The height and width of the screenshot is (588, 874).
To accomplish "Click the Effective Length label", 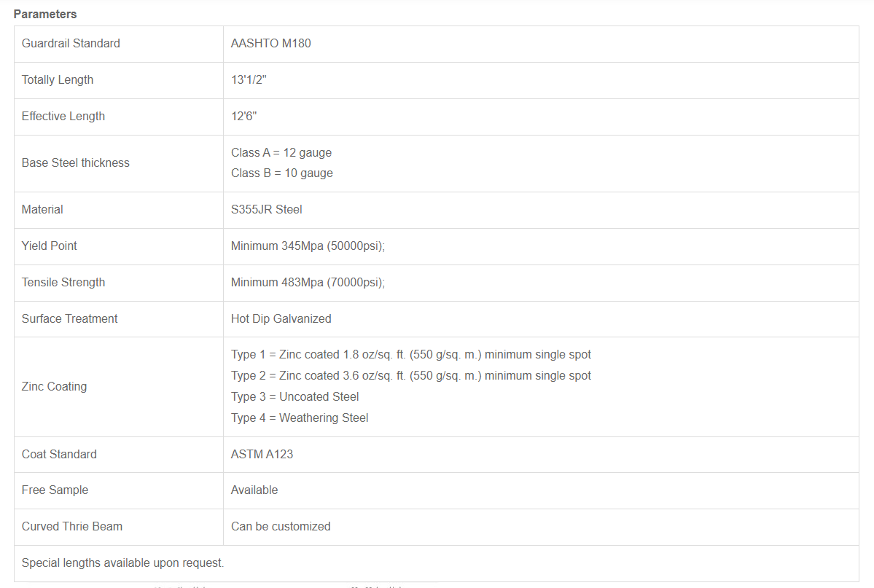I will [x=63, y=116].
